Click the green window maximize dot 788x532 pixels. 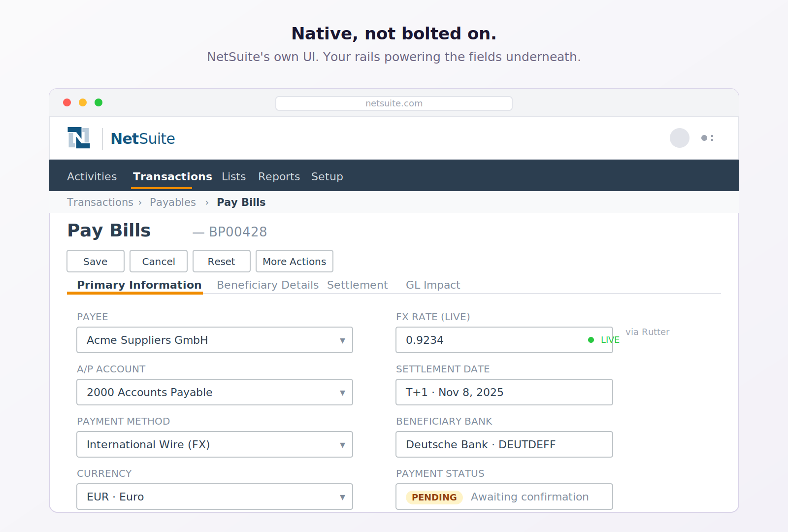point(98,102)
